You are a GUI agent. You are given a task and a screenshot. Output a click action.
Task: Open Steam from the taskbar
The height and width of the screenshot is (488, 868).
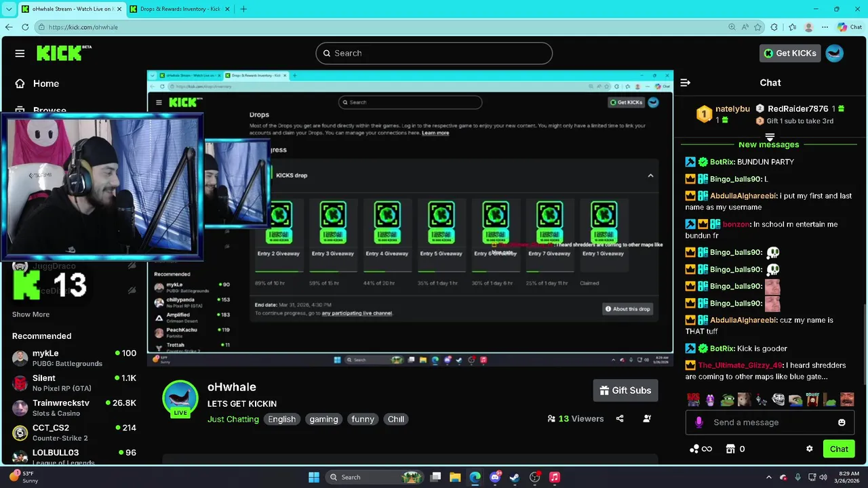coord(515,477)
